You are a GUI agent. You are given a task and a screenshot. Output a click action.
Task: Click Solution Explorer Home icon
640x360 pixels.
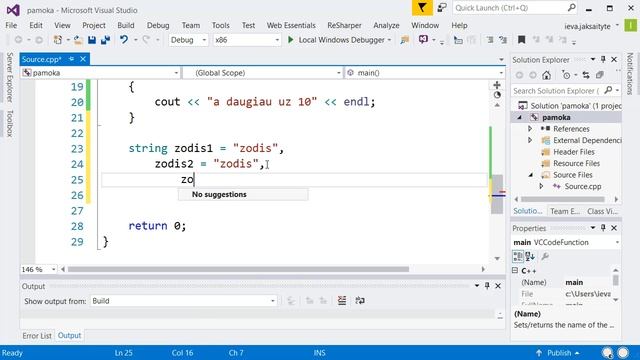pos(547,75)
